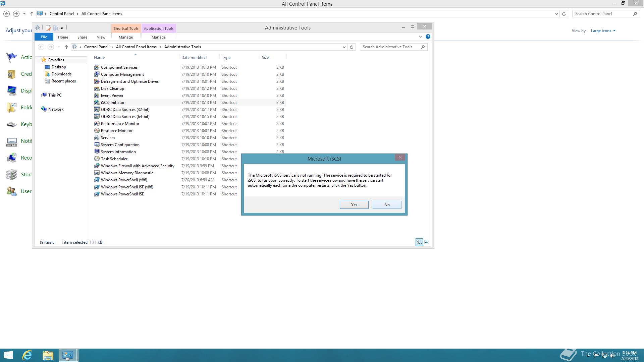Open Help in Administrative Tools window
The height and width of the screenshot is (362, 644).
pyautogui.click(x=428, y=37)
